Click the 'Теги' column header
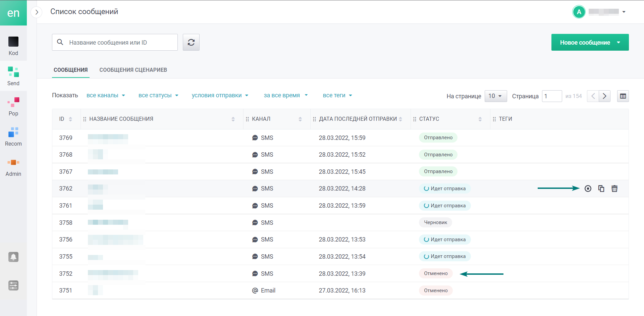This screenshot has height=316, width=644. (x=505, y=119)
